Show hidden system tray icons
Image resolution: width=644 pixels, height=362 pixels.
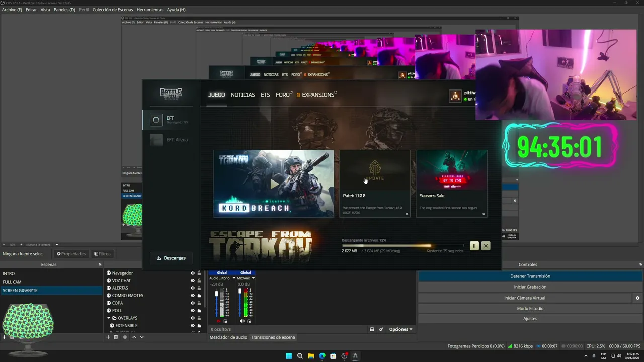click(x=586, y=356)
